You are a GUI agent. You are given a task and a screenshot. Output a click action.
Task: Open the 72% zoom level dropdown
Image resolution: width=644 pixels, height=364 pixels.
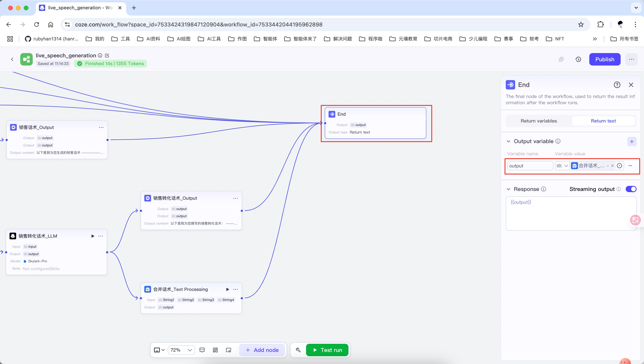(181, 350)
